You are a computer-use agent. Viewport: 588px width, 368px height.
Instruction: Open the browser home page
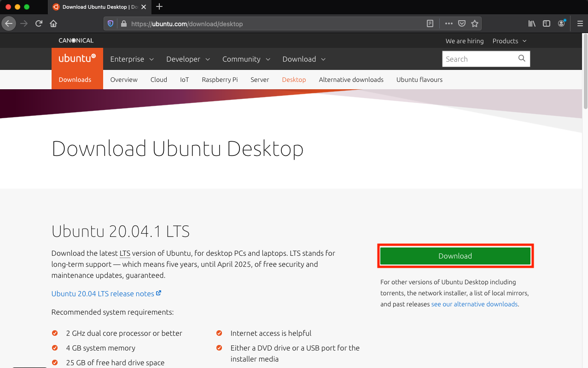(x=53, y=23)
